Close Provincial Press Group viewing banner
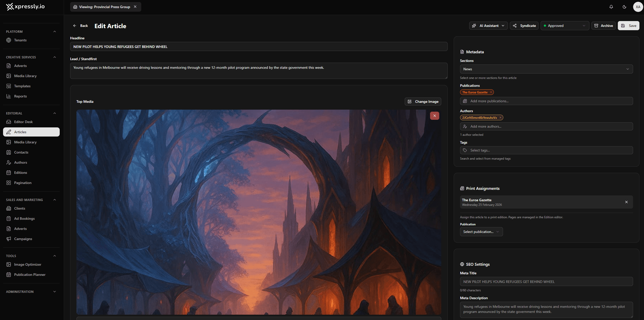This screenshot has height=320, width=644. 135,7
